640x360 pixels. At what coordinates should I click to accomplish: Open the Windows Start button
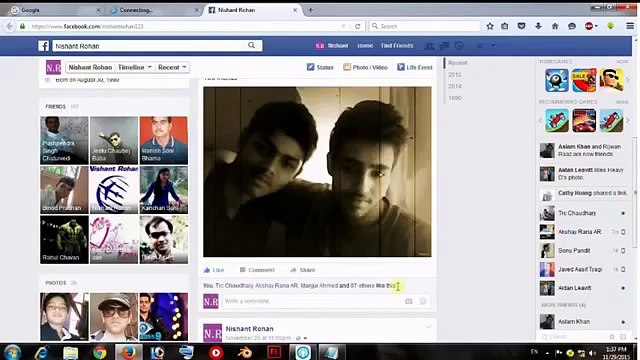tap(13, 352)
